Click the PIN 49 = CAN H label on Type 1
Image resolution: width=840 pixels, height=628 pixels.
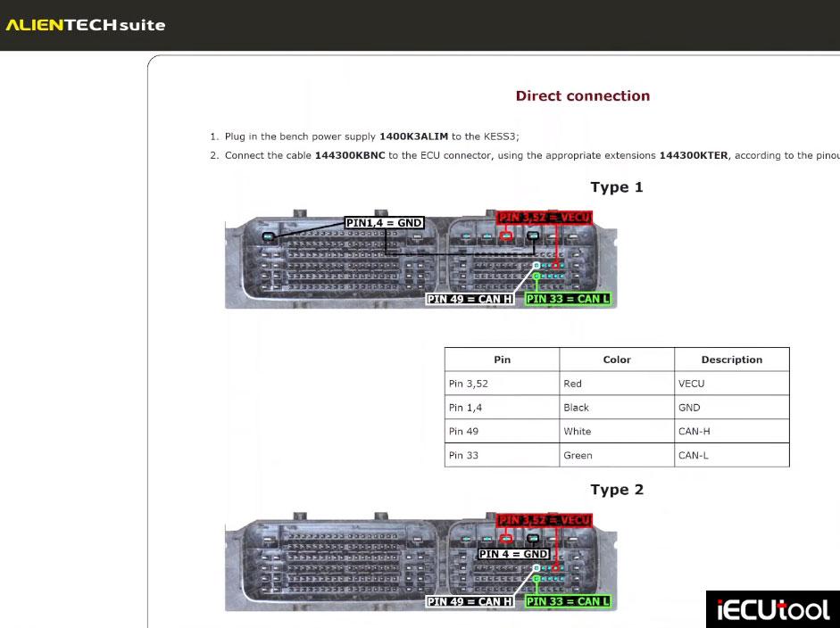click(x=470, y=299)
